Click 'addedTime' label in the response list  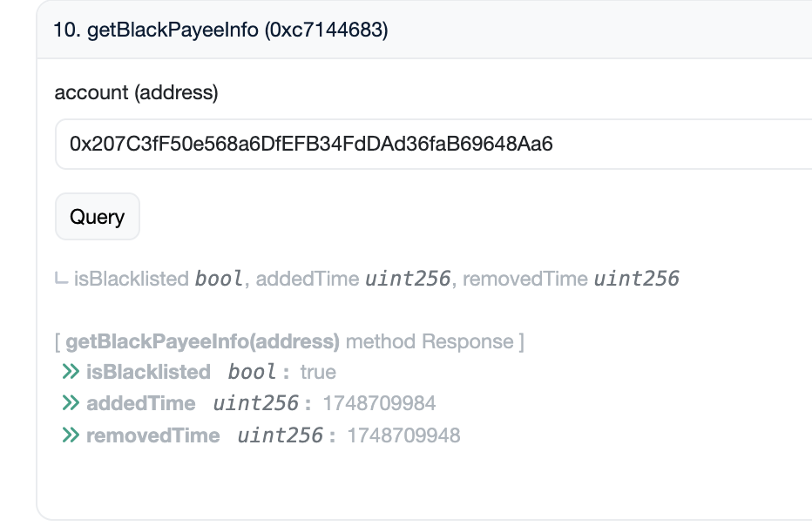coord(141,403)
